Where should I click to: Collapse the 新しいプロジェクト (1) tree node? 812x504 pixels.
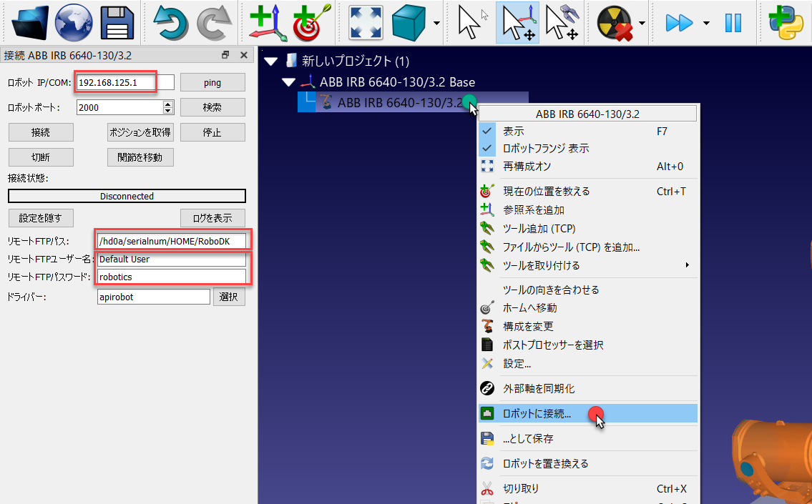point(271,61)
